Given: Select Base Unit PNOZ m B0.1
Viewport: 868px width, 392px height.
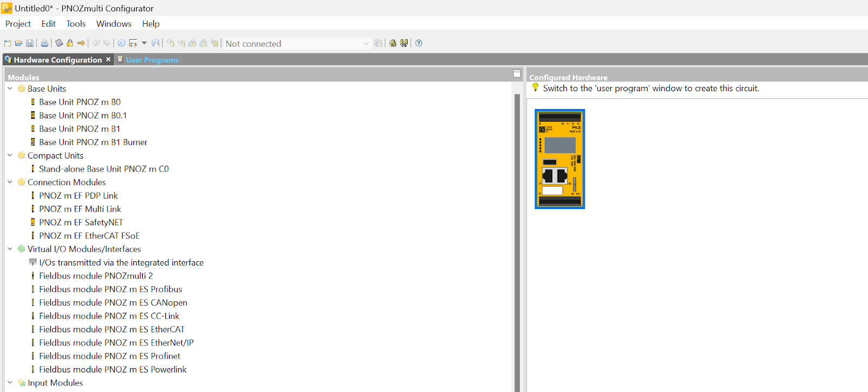Looking at the screenshot, I should pos(83,115).
